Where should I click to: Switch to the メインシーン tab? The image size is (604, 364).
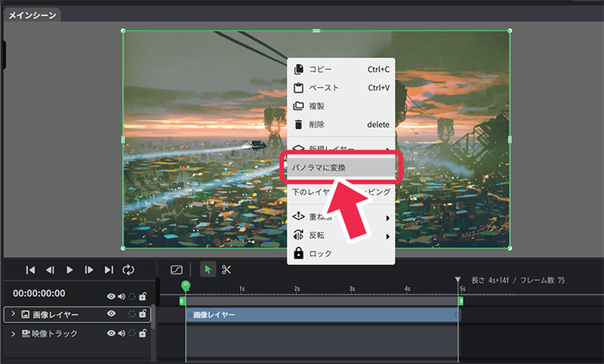(32, 15)
